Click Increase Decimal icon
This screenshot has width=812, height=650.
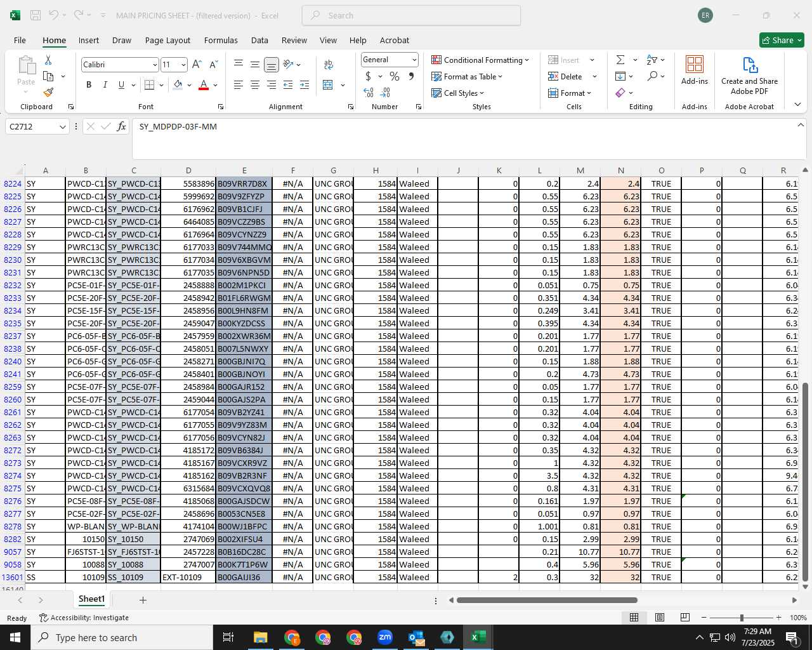[x=369, y=93]
